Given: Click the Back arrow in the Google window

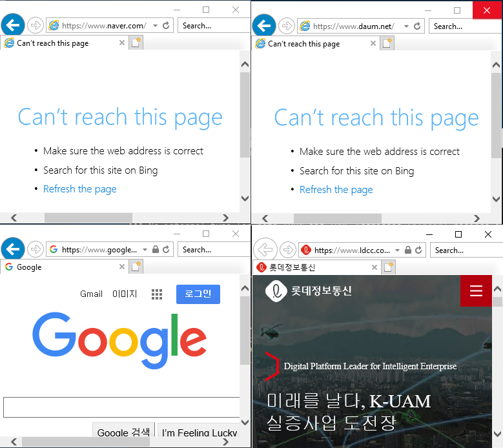Looking at the screenshot, I should click(13, 249).
